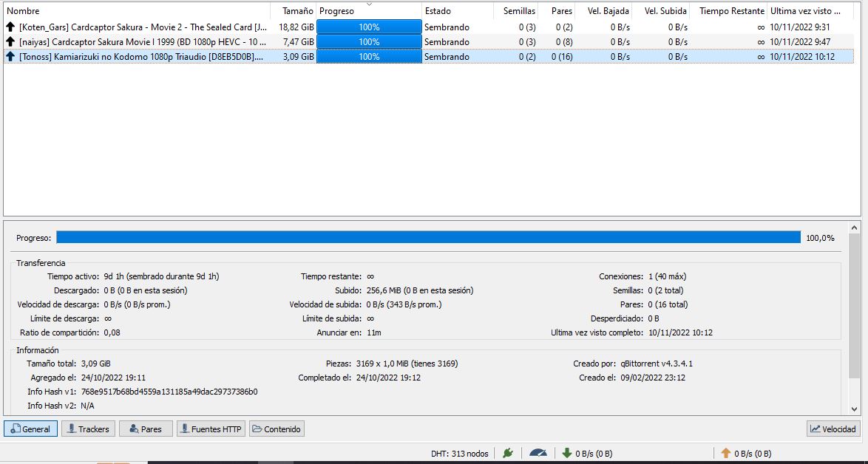
Task: Click the Anunciar en 11m value
Action: click(x=373, y=332)
